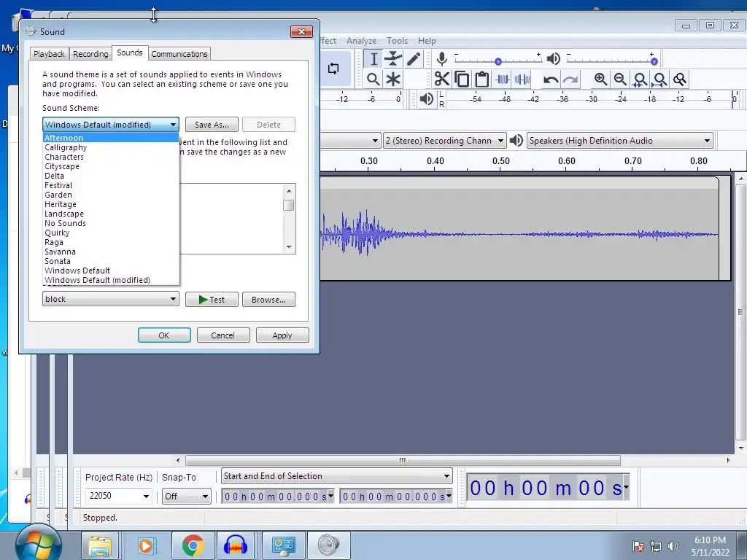Screen dimensions: 747x560
Task: Open the selection start time format arrow
Action: [x=330, y=496]
